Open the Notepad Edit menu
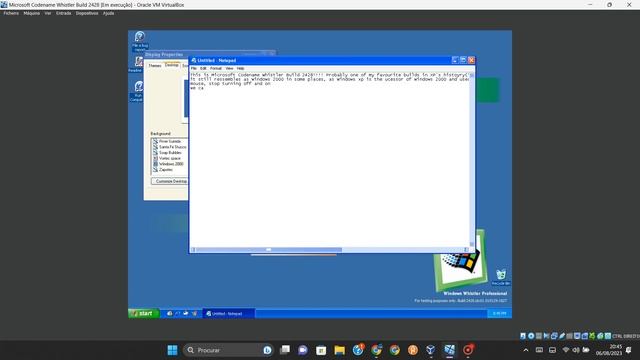This screenshot has height=360, width=640. pyautogui.click(x=203, y=68)
